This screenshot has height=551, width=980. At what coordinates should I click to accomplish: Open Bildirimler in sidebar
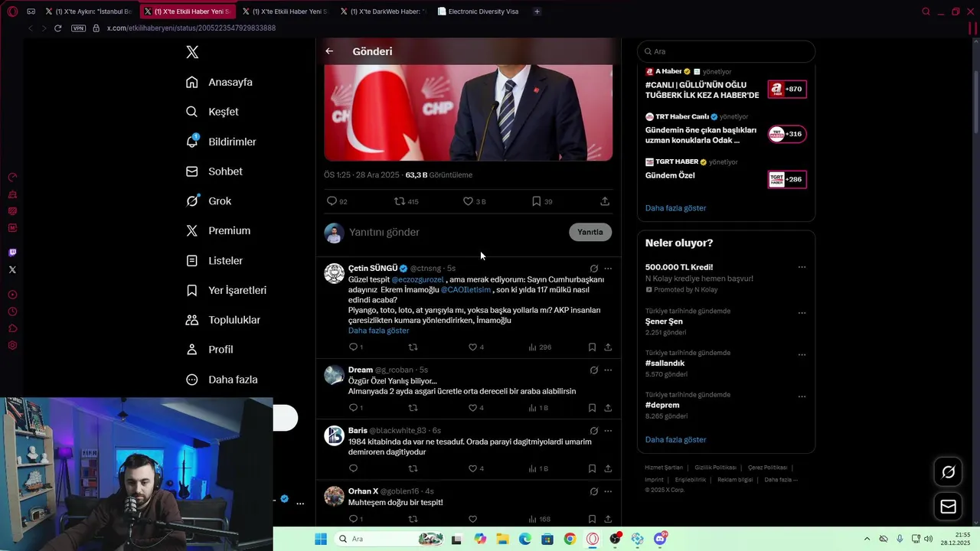click(220, 142)
